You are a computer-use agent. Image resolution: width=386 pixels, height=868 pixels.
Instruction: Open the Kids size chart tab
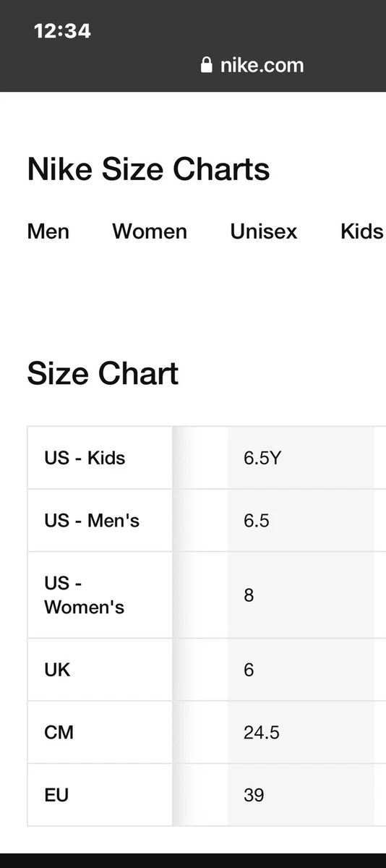[362, 231]
